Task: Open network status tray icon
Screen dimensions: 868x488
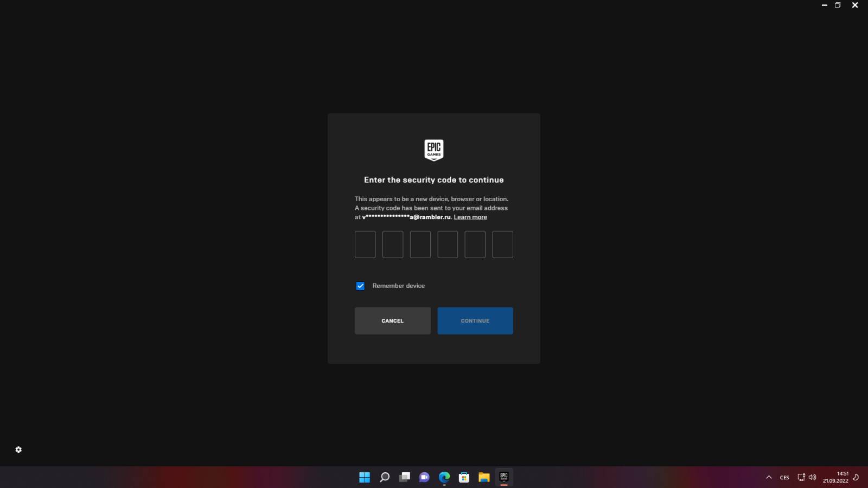Action: pos(801,477)
